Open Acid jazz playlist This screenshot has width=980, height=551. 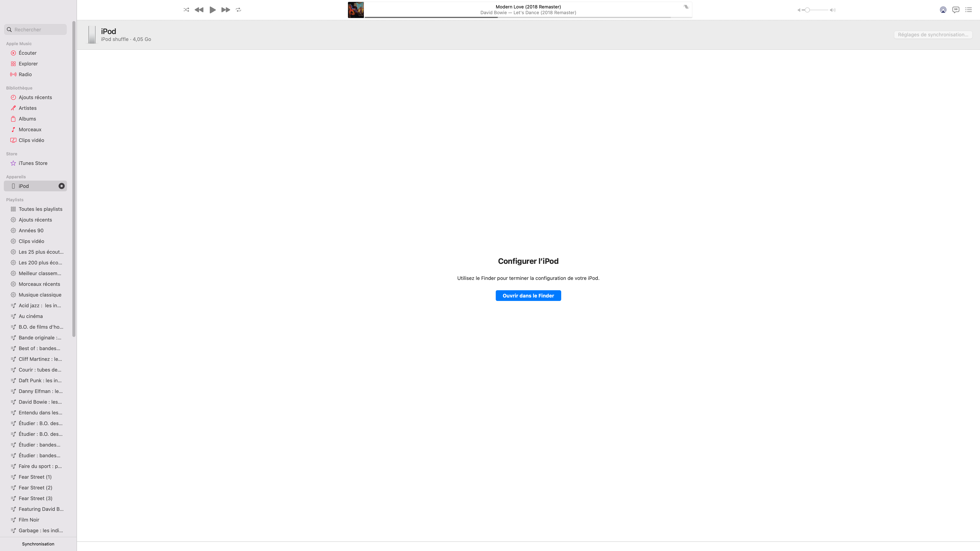point(35,305)
